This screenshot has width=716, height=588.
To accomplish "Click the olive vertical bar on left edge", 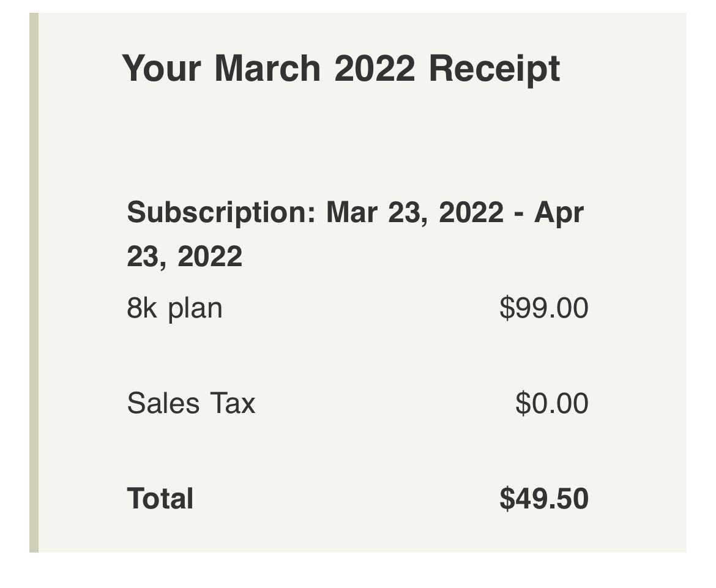I will [34, 281].
